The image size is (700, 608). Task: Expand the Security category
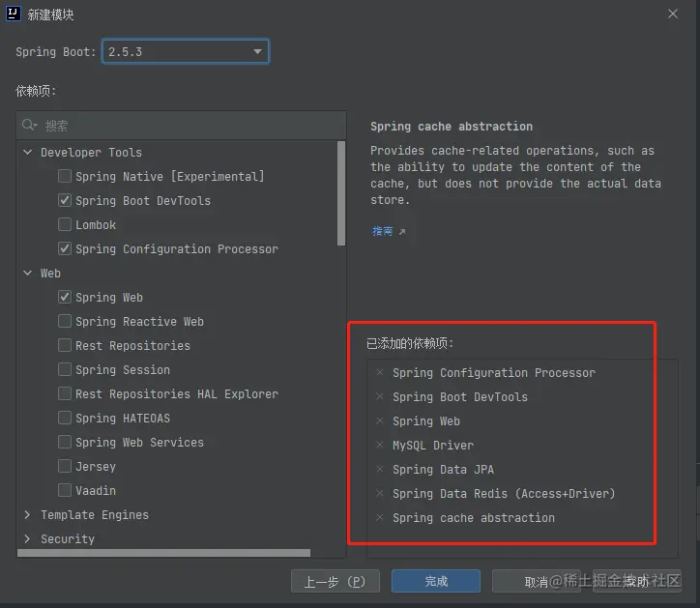[x=28, y=538]
